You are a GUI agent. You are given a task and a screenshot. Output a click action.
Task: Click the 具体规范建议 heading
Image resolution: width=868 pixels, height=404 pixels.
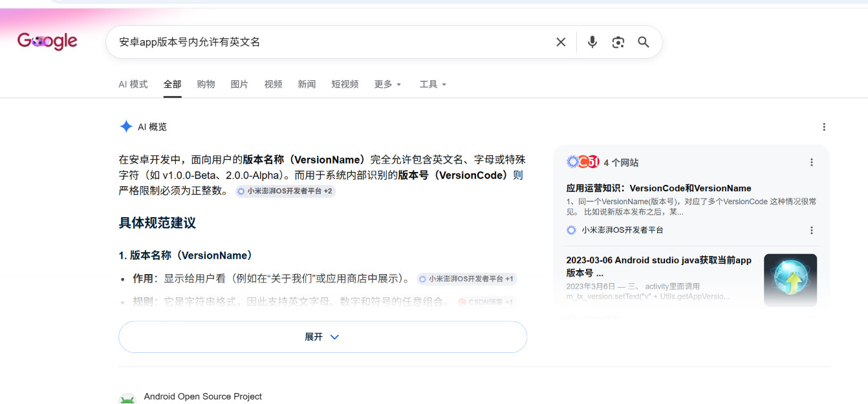157,223
